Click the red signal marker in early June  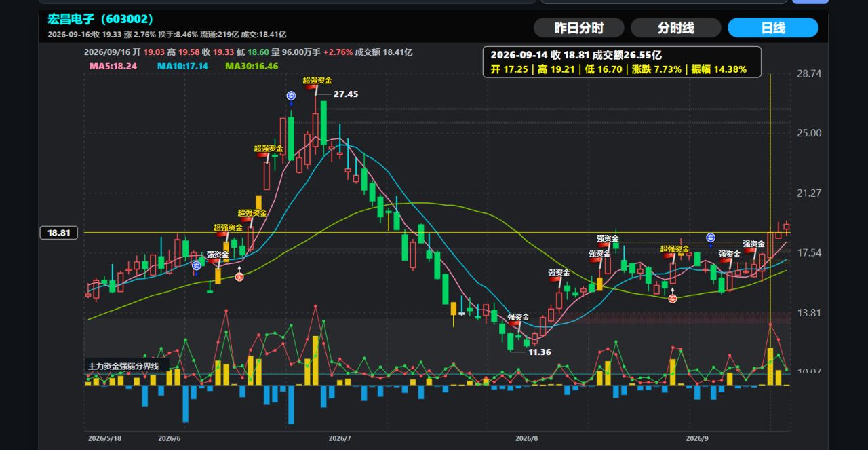click(239, 277)
